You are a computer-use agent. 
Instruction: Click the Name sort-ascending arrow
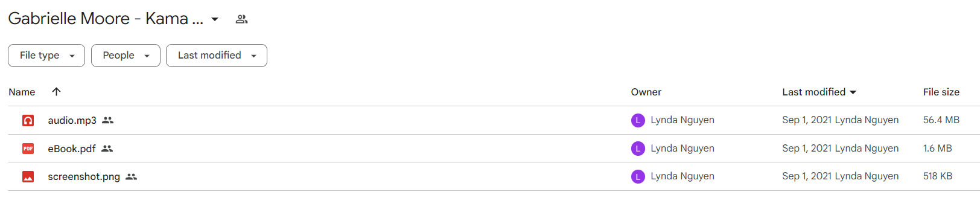point(56,92)
